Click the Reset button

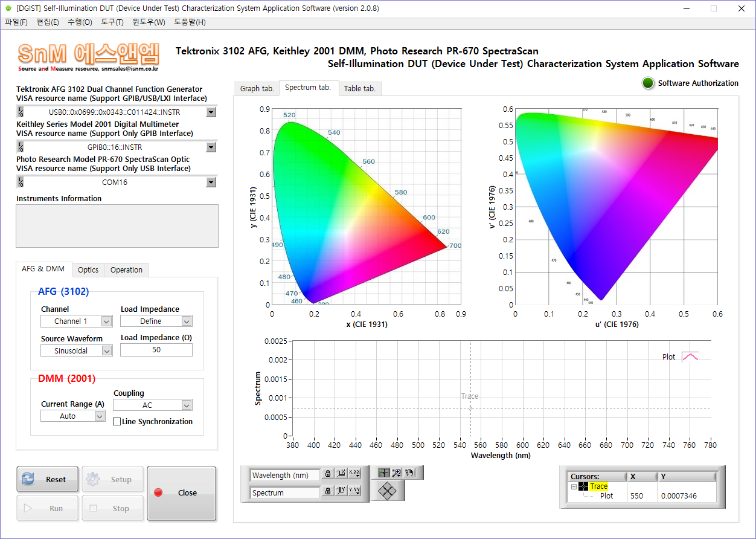point(47,479)
